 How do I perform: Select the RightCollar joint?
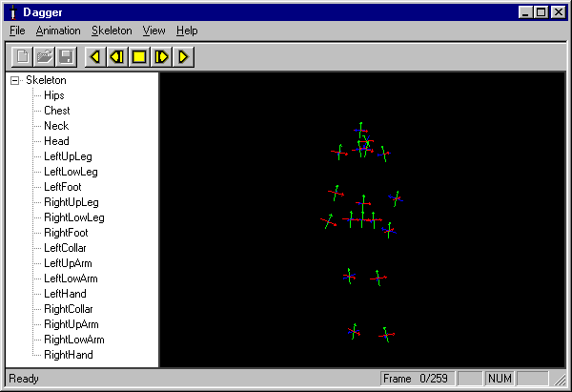coord(69,309)
